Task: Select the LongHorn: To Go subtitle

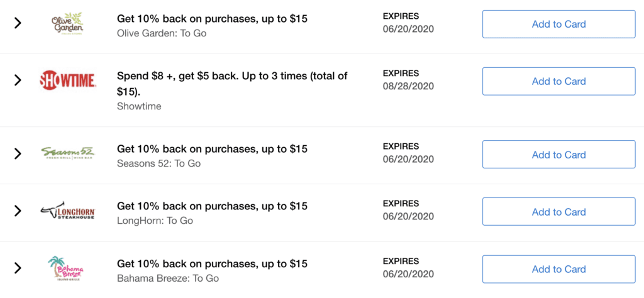Action: pyautogui.click(x=155, y=221)
